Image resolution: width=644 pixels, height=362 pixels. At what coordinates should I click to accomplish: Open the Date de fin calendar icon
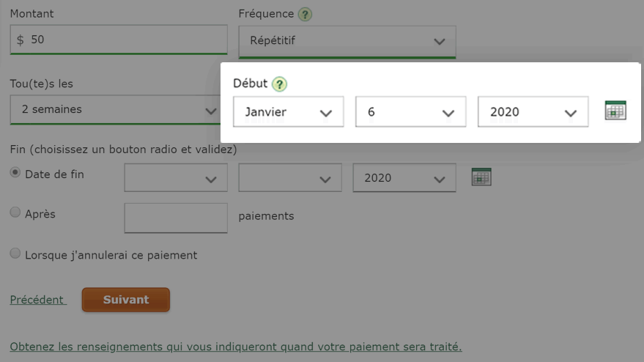(481, 177)
